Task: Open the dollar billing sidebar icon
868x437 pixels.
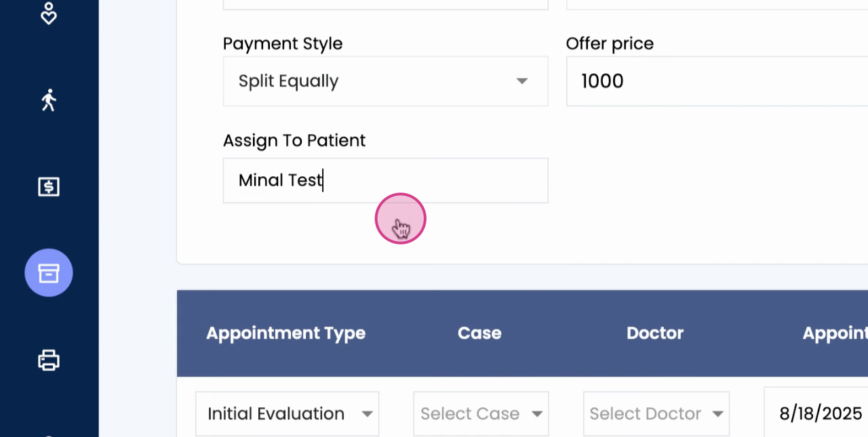Action: tap(48, 186)
